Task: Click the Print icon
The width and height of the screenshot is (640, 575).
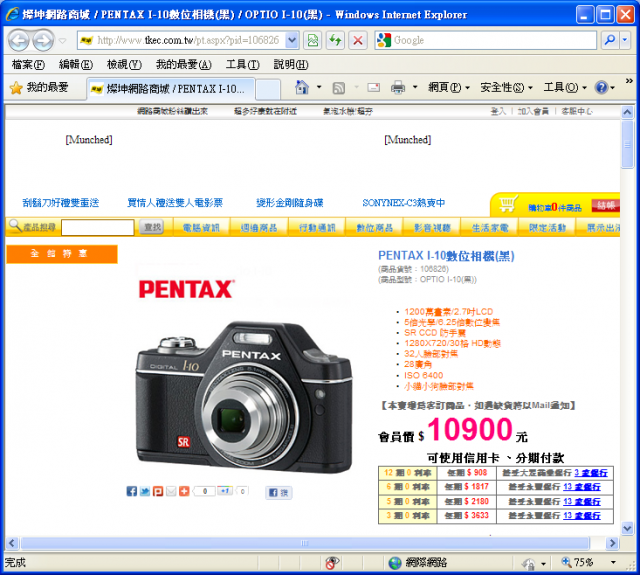Action: tap(398, 87)
